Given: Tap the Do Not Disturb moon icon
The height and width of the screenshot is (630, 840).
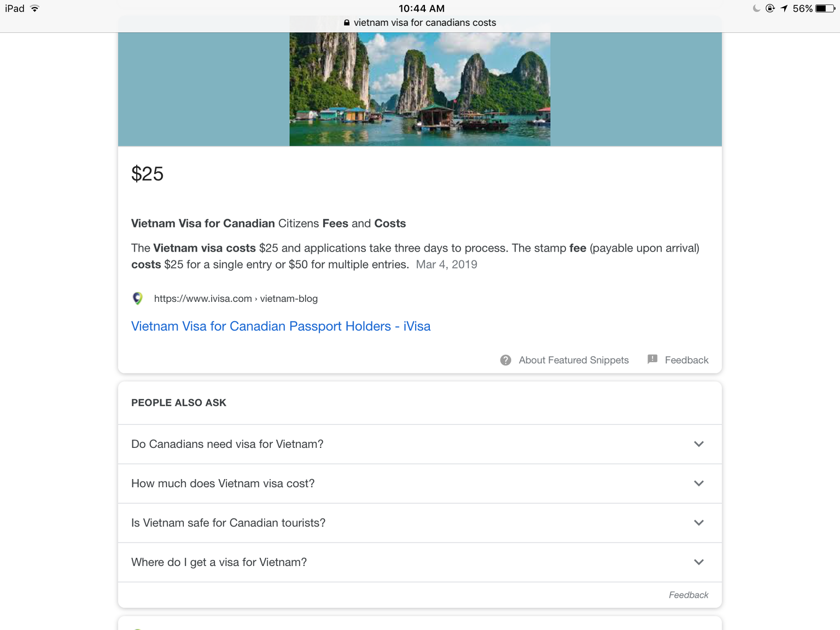Looking at the screenshot, I should (x=756, y=9).
